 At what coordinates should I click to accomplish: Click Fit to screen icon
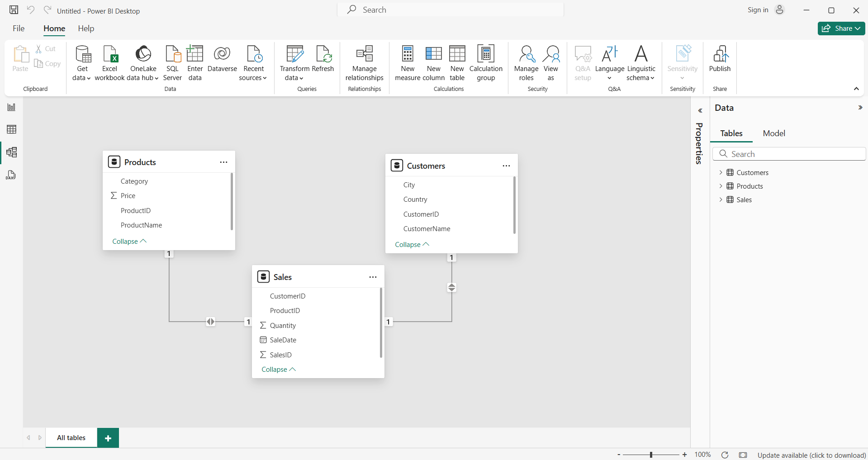(743, 455)
